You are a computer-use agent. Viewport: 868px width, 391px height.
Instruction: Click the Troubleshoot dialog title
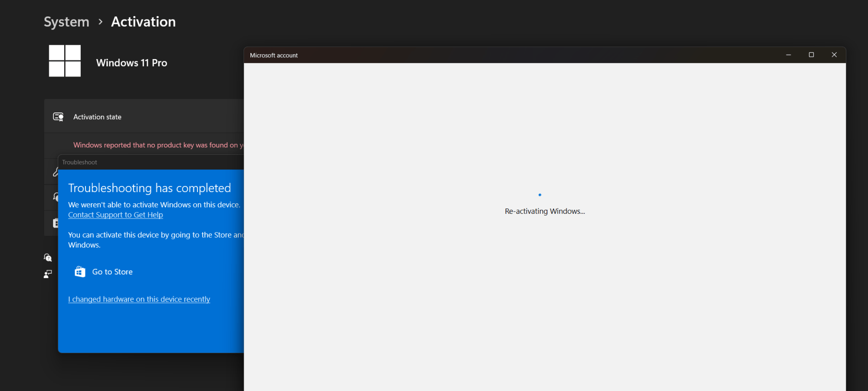(x=79, y=162)
